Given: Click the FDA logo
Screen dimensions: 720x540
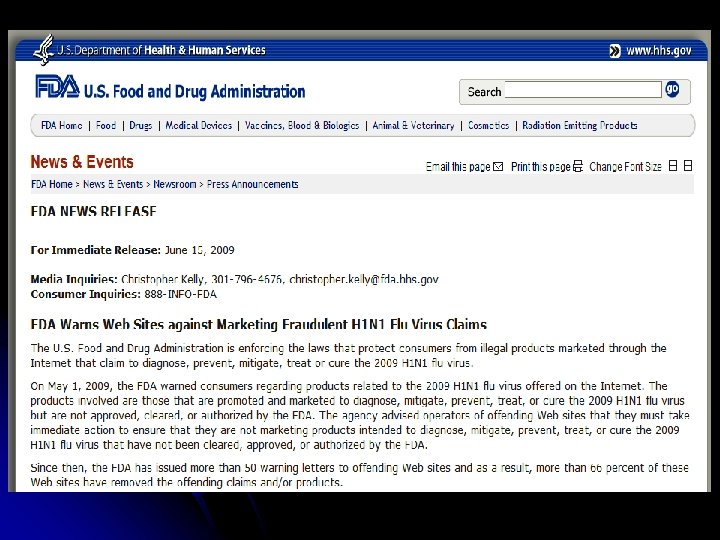Looking at the screenshot, I should pos(57,87).
